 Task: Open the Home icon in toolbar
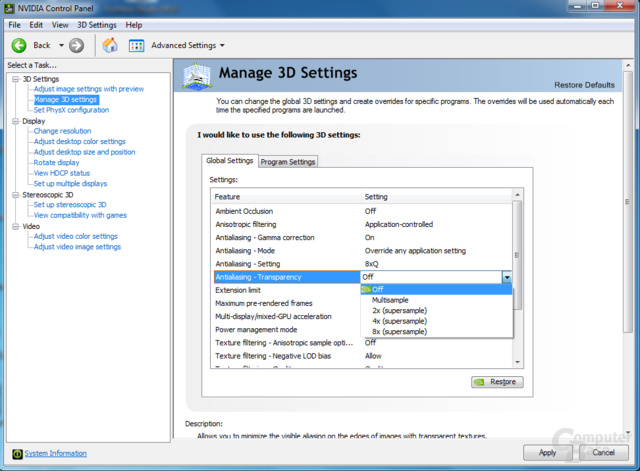(x=110, y=45)
